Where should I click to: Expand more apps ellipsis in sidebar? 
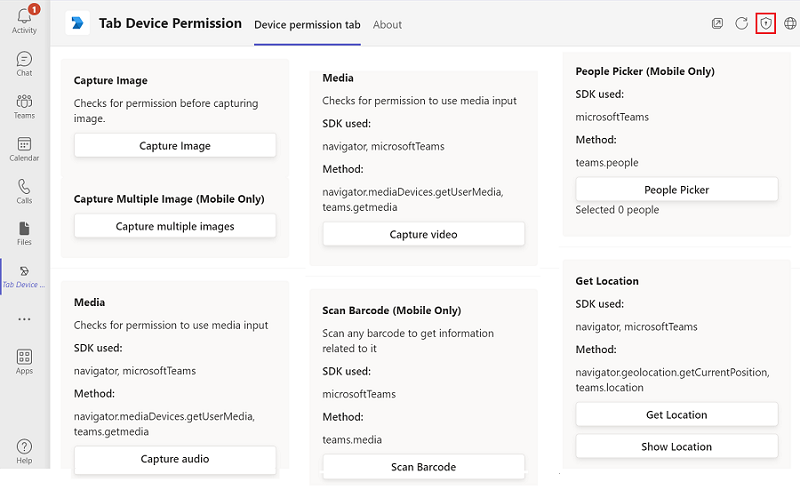[x=24, y=319]
